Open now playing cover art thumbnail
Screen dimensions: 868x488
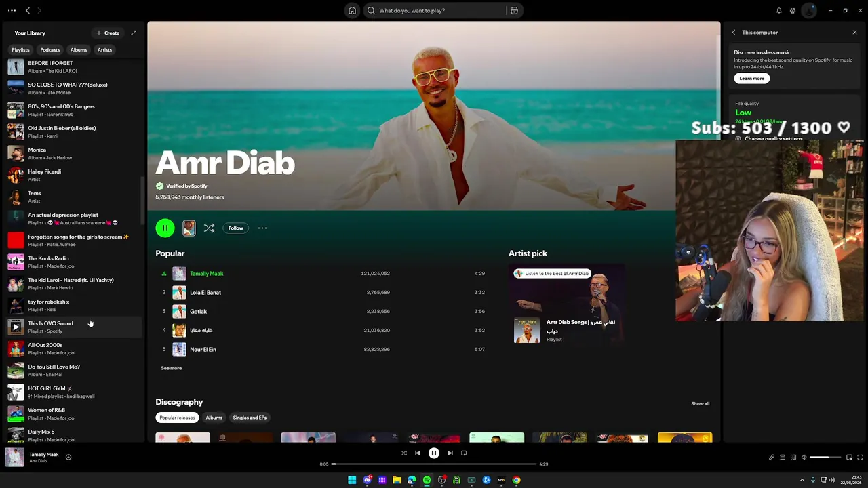coord(15,457)
